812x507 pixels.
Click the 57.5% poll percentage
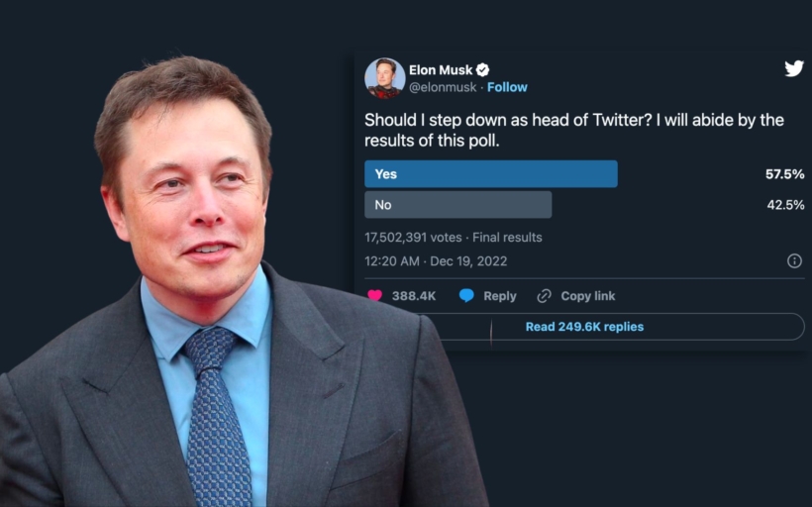point(784,174)
